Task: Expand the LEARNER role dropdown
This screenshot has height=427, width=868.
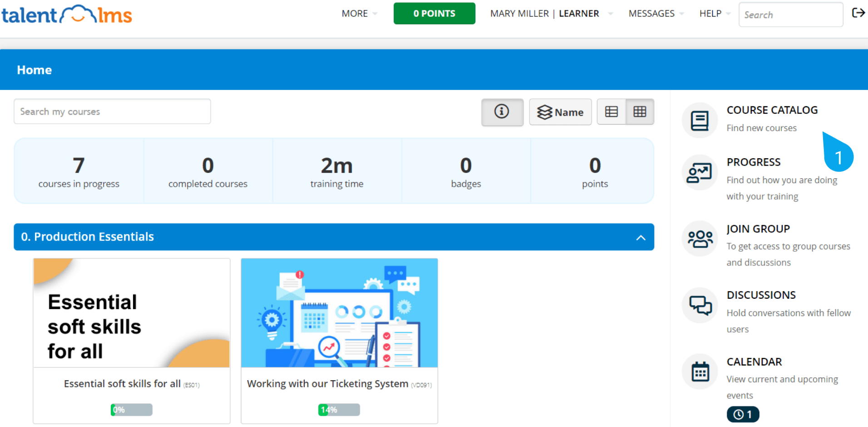Action: 585,14
